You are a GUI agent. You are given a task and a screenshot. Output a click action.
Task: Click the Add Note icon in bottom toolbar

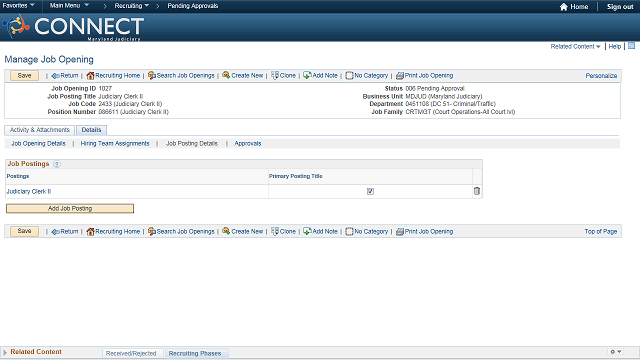(307, 231)
